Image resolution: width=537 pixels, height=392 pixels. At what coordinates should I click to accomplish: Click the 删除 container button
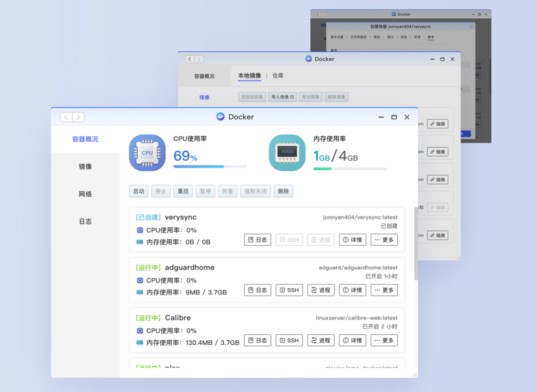[x=283, y=191]
